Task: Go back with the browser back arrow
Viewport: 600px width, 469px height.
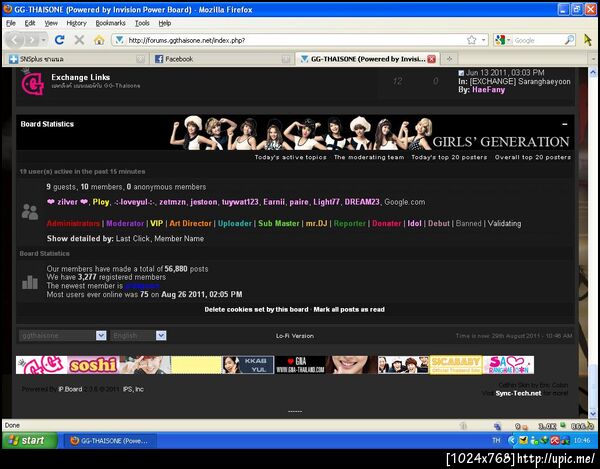Action: (x=15, y=39)
